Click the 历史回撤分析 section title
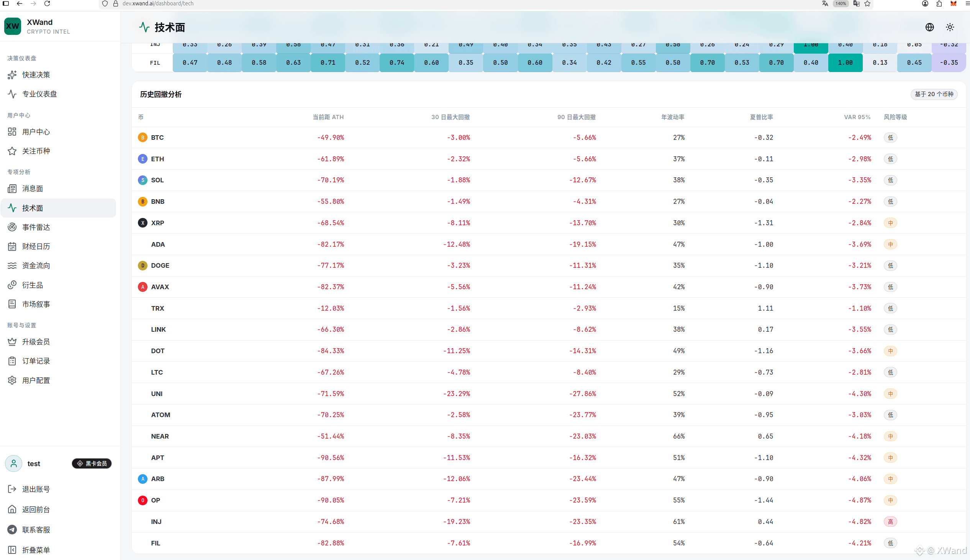The image size is (970, 560). tap(161, 94)
